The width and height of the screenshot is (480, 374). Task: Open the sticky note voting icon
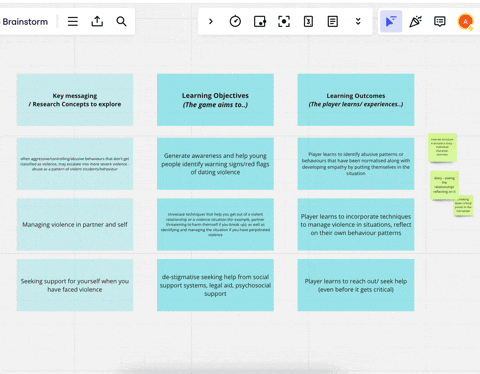pyautogui.click(x=260, y=22)
